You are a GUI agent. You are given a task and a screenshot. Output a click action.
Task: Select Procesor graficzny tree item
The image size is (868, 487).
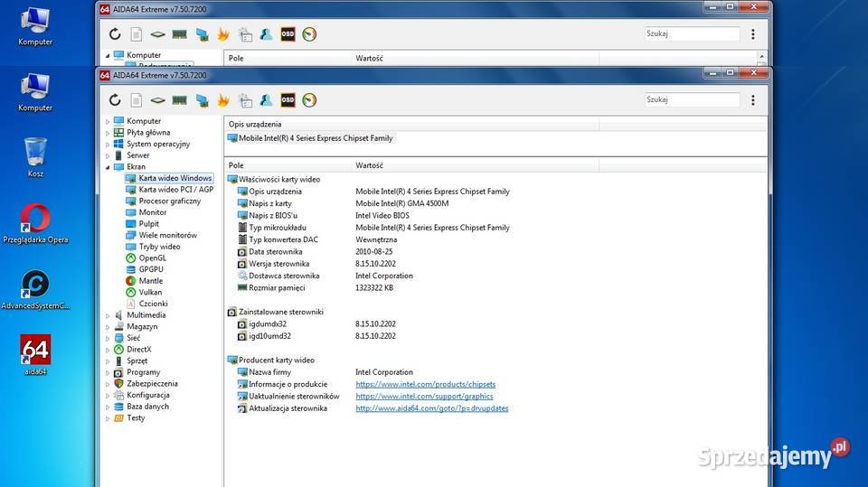[169, 201]
